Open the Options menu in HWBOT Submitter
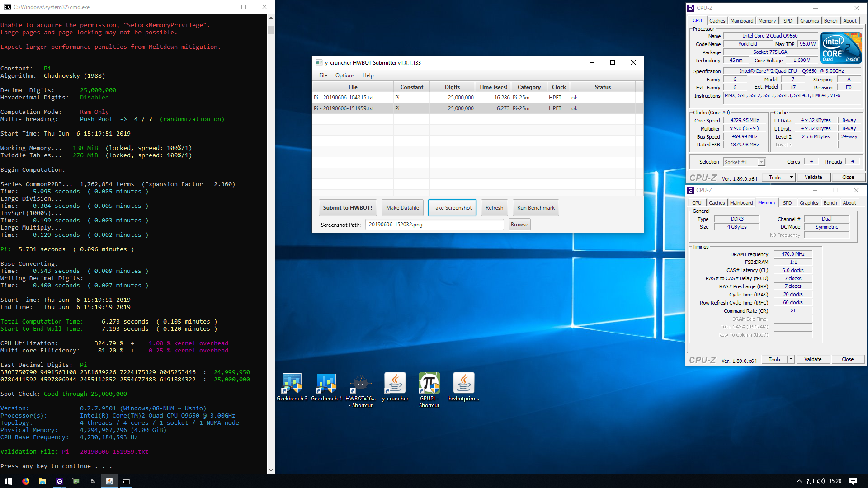The width and height of the screenshot is (868, 488). (345, 75)
